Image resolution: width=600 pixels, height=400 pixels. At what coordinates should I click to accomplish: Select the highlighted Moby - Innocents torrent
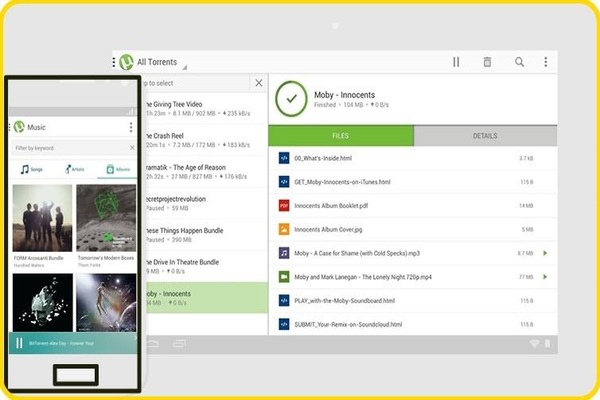tap(205, 298)
